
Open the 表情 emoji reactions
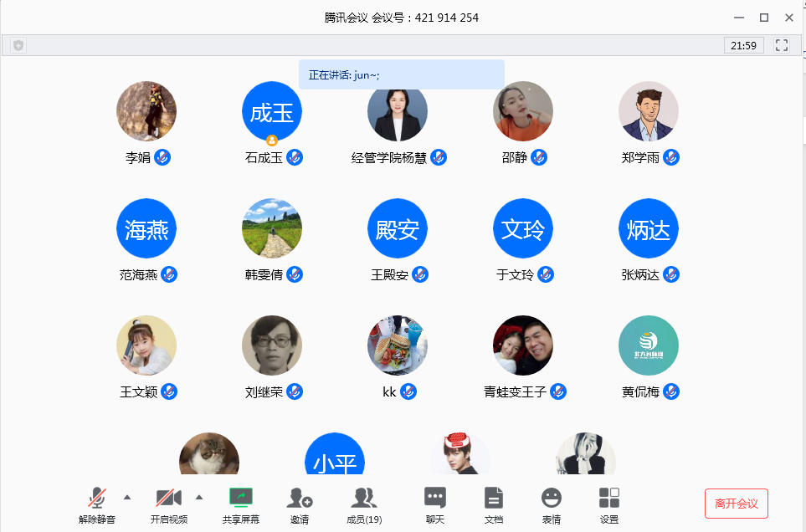coord(551,505)
